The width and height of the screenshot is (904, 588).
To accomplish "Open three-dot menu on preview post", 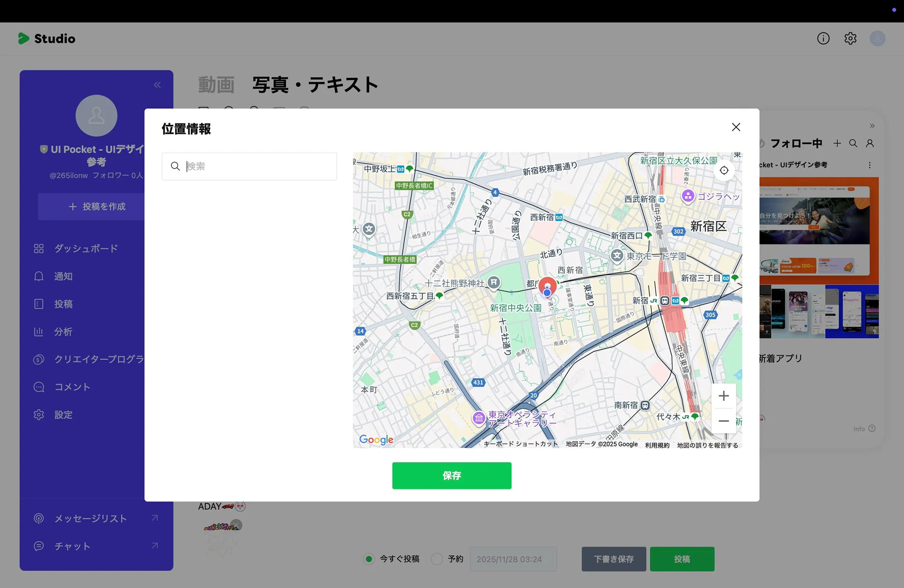I will 870,165.
